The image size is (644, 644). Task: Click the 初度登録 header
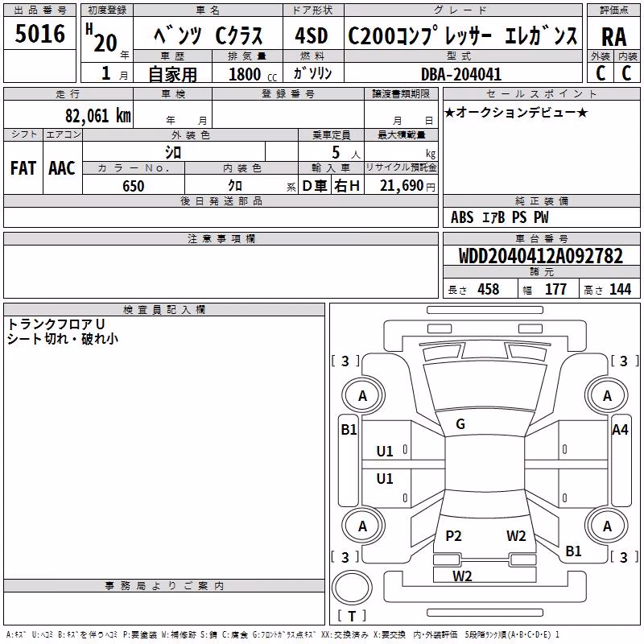tap(107, 10)
